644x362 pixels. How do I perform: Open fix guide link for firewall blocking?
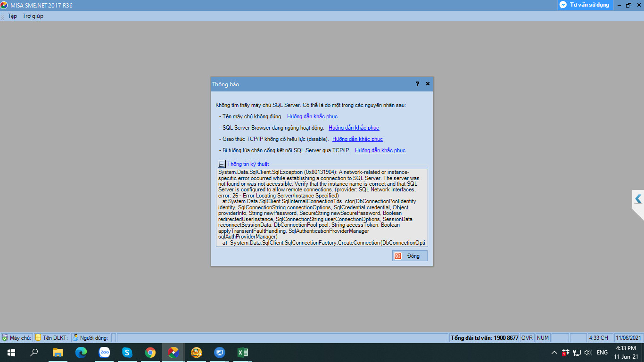[380, 150]
